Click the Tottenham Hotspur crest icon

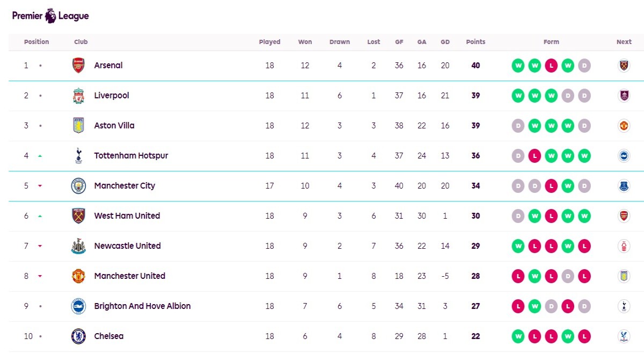click(x=78, y=156)
